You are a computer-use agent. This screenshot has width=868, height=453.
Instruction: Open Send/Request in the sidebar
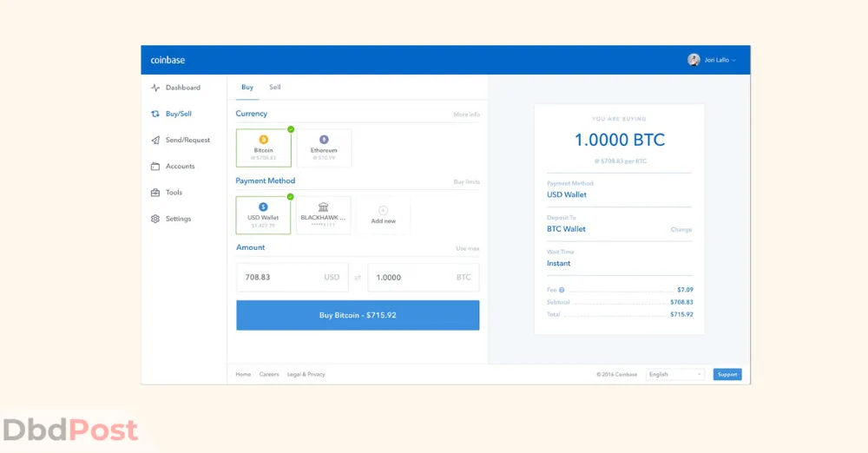pos(181,140)
